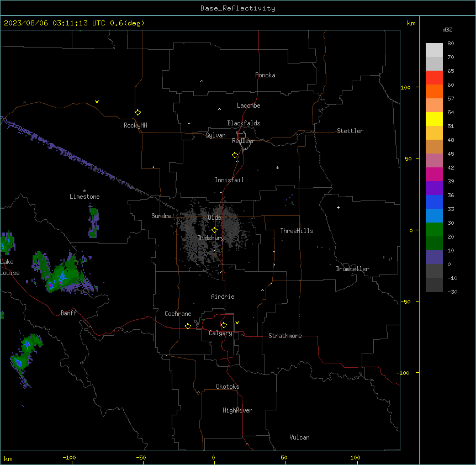This screenshot has width=476, height=465.
Task: Click the Limestone label
Action: (84, 197)
